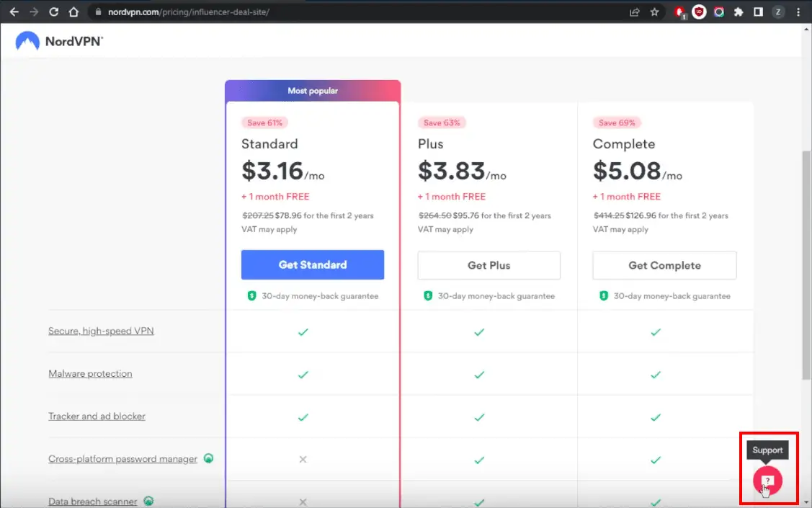Viewport: 812px width, 508px height.
Task: Click the $5.08/mo price
Action: click(x=638, y=171)
